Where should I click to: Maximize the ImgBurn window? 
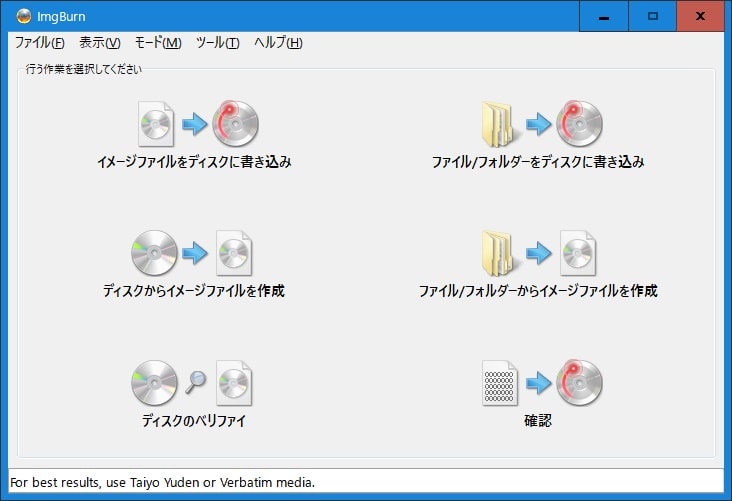(653, 16)
